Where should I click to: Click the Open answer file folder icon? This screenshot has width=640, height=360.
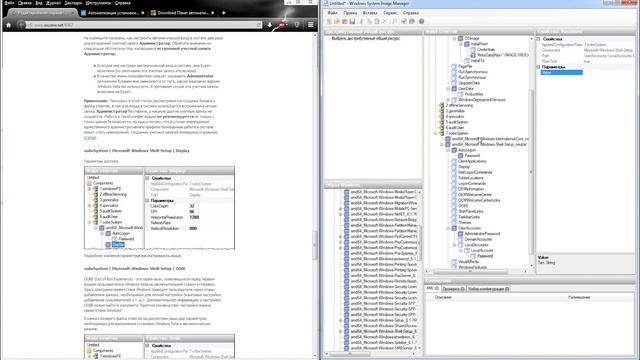(337, 21)
